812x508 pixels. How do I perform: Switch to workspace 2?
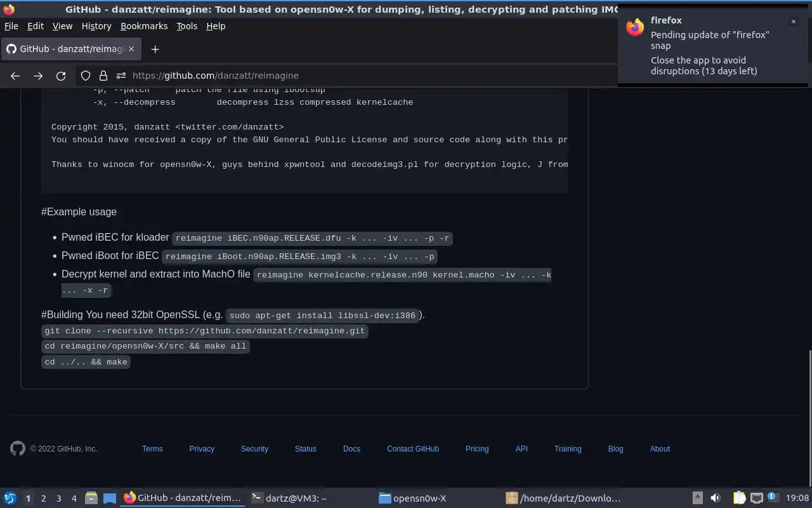(x=43, y=498)
